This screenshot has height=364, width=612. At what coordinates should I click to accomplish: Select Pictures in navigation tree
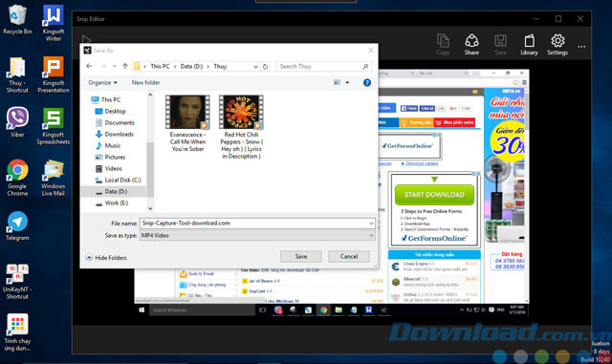[110, 157]
